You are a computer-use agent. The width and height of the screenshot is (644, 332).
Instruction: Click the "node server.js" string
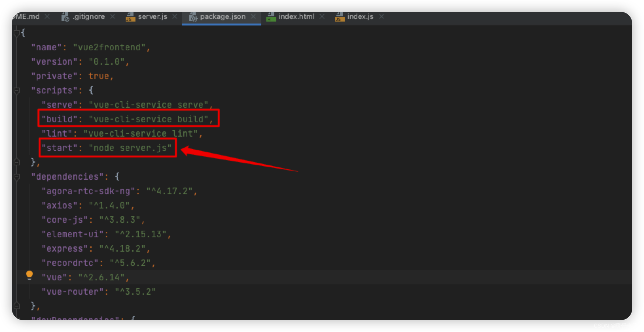(130, 148)
